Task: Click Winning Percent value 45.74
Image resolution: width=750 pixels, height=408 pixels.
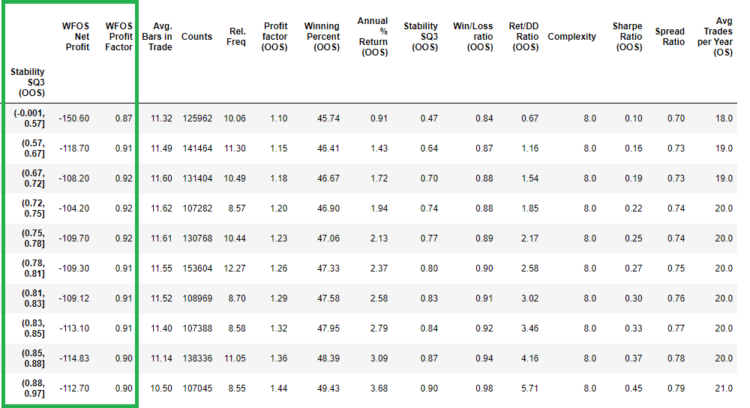Action: [328, 118]
